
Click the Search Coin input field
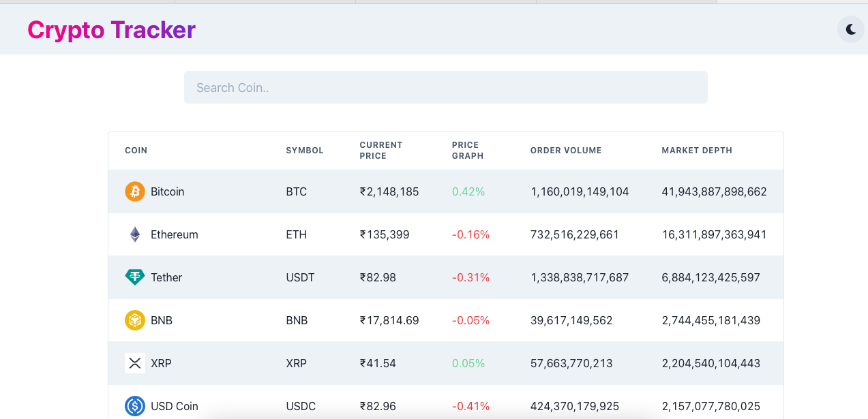(x=446, y=87)
